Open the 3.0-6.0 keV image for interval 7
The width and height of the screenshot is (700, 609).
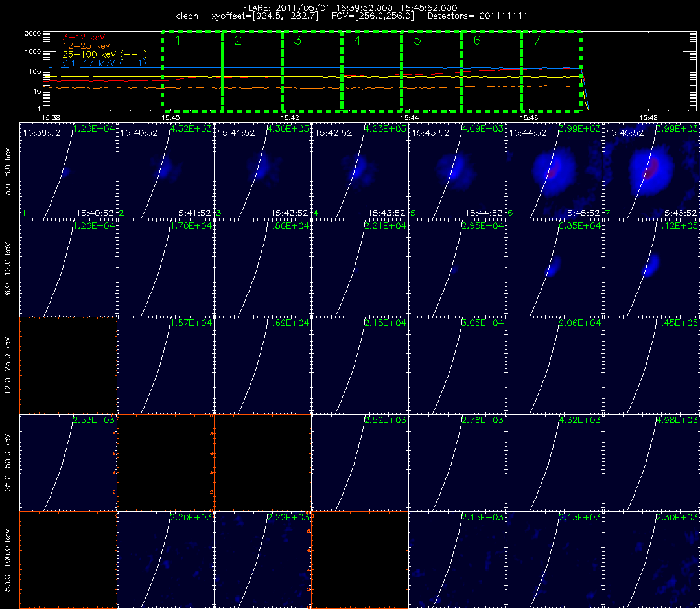pyautogui.click(x=652, y=171)
